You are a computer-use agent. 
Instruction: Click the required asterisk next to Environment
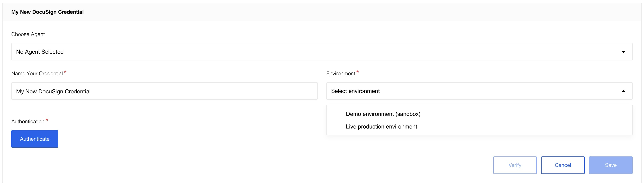click(358, 72)
